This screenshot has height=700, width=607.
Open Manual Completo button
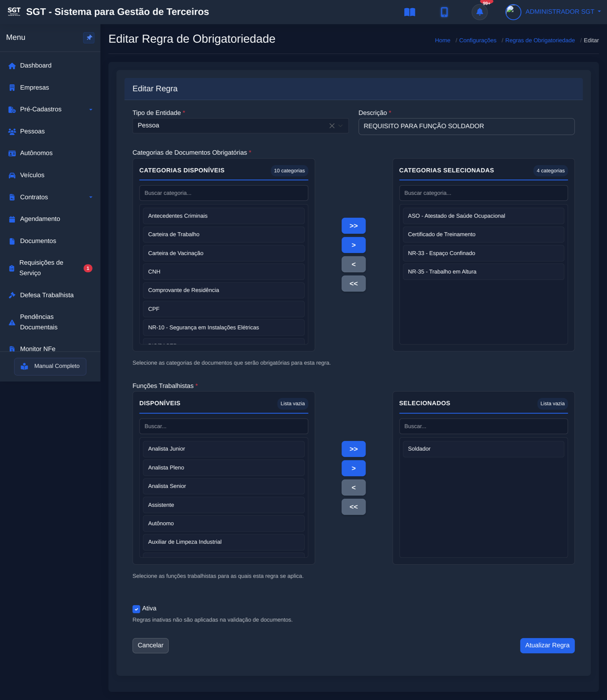(x=50, y=366)
